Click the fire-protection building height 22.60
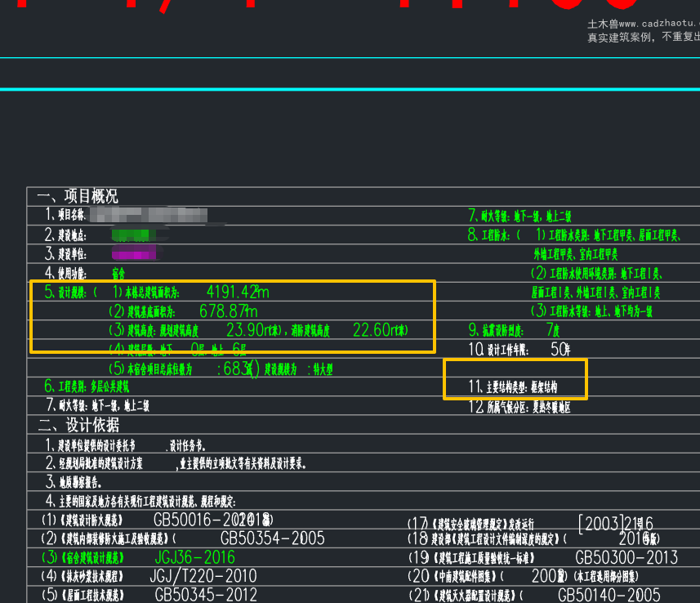 coord(372,330)
